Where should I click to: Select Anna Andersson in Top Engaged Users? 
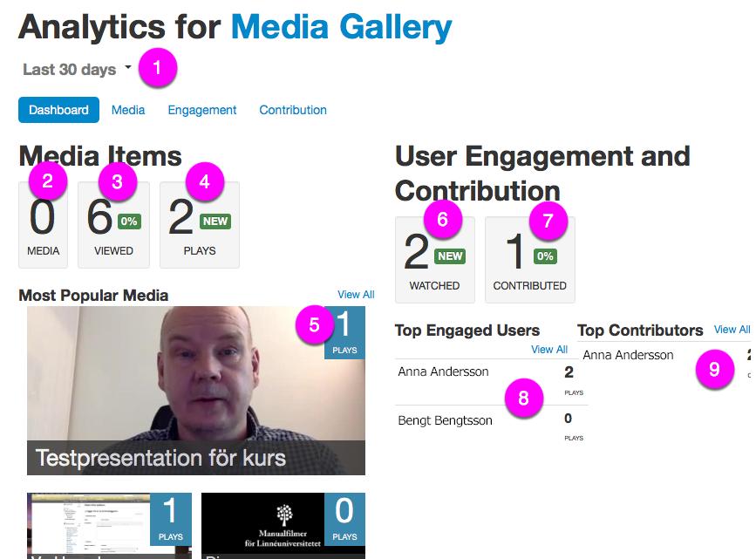pyautogui.click(x=443, y=372)
